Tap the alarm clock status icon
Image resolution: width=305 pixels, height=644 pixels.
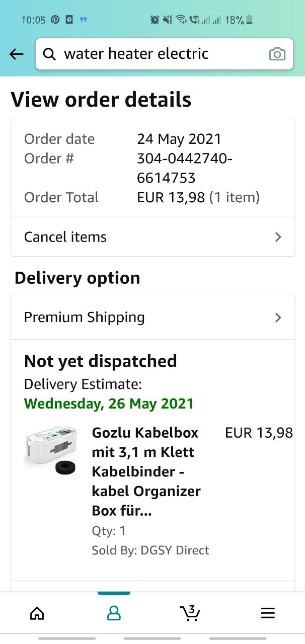(155, 20)
